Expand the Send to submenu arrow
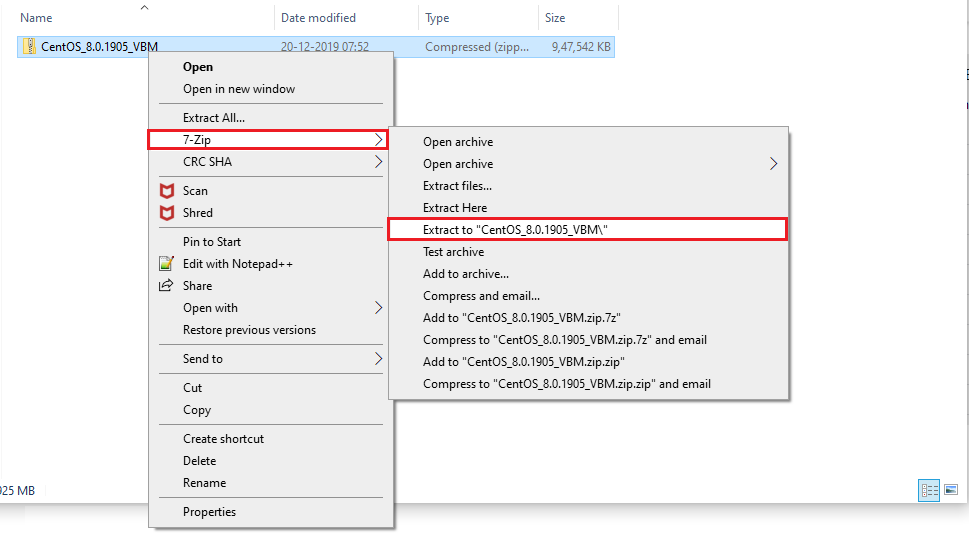 [x=378, y=359]
